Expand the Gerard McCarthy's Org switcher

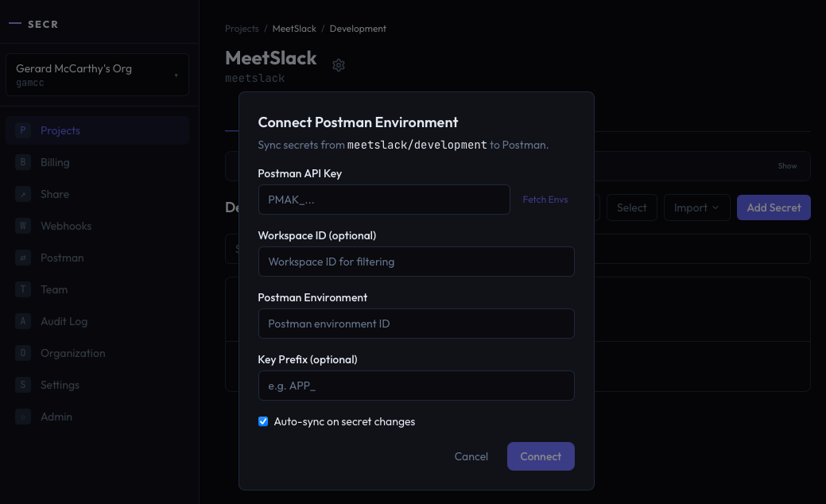97,76
